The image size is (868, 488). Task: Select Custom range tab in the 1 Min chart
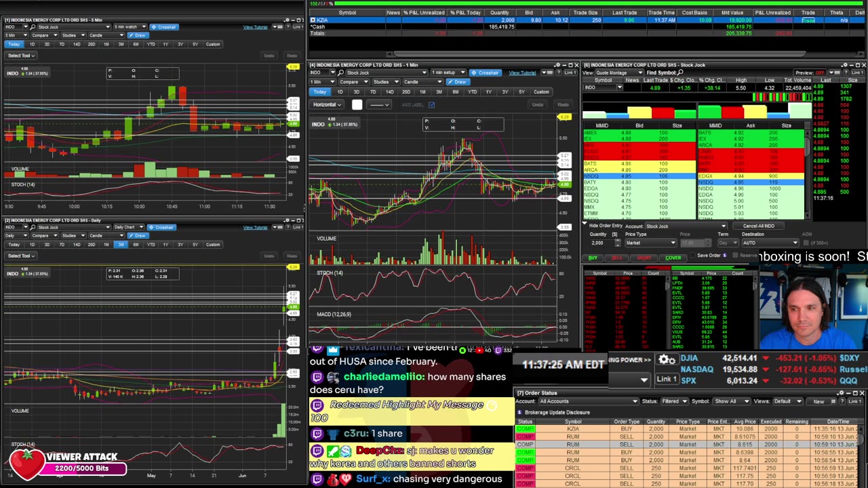pos(541,92)
